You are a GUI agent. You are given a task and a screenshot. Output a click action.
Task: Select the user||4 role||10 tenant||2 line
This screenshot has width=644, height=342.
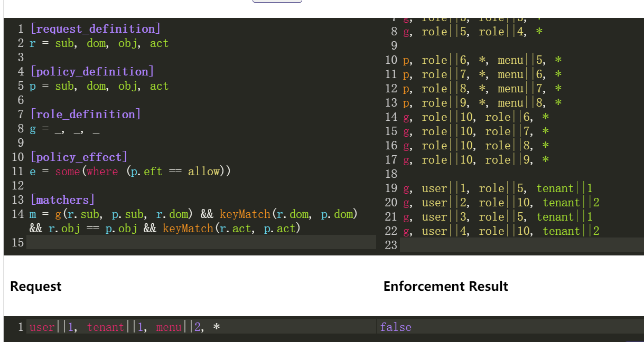tap(502, 231)
